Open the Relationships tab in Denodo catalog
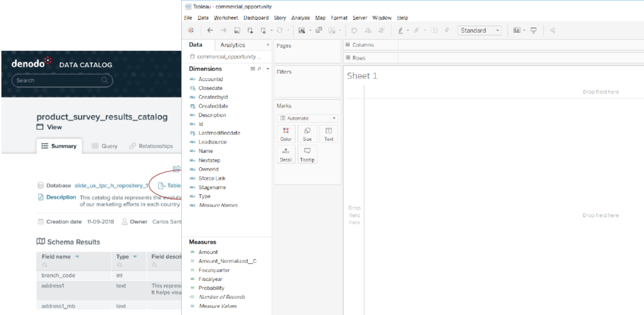 151,146
